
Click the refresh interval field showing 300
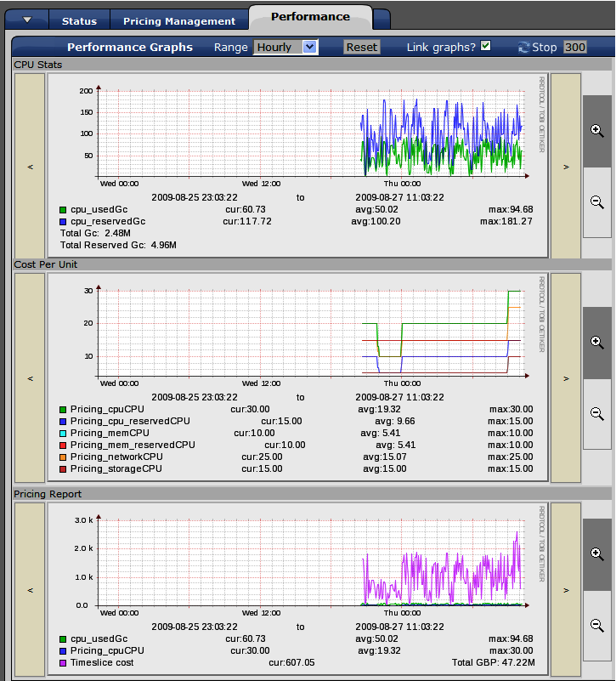click(x=575, y=48)
